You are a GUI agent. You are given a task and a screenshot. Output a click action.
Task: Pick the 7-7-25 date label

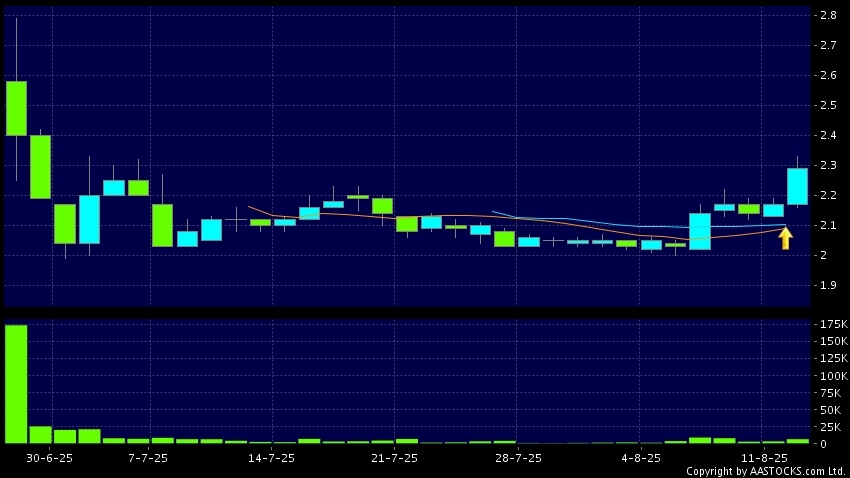click(x=148, y=458)
